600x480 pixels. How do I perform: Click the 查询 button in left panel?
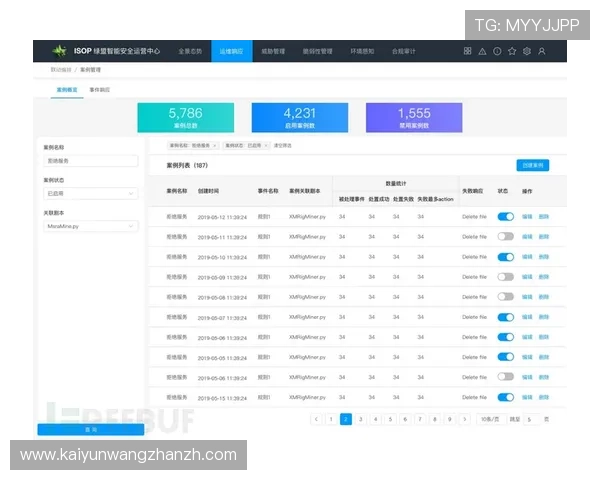90,429
